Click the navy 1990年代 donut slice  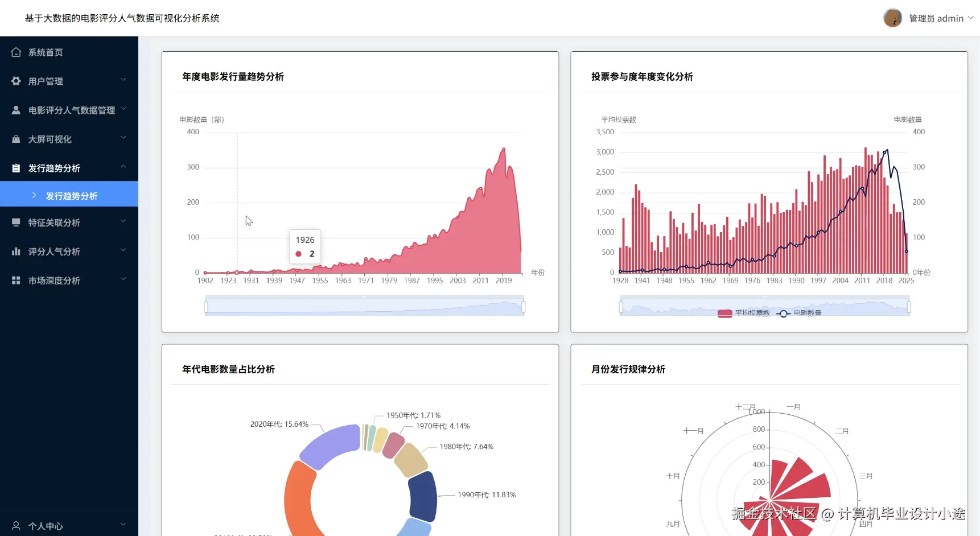pos(422,496)
